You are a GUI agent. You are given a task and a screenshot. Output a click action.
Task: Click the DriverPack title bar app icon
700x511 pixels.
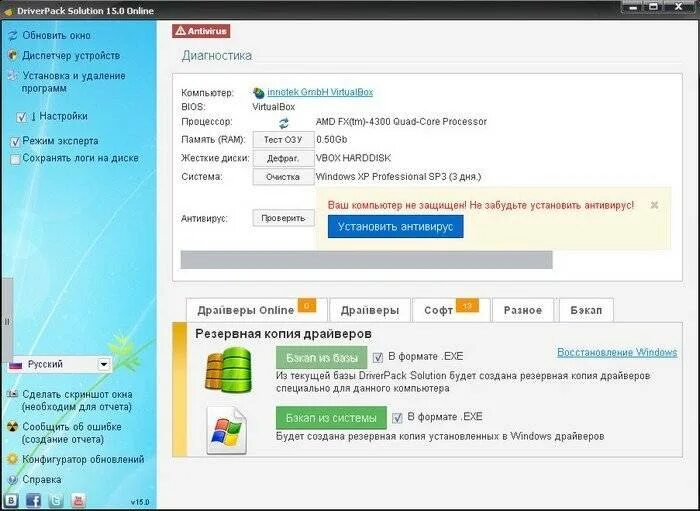point(8,11)
